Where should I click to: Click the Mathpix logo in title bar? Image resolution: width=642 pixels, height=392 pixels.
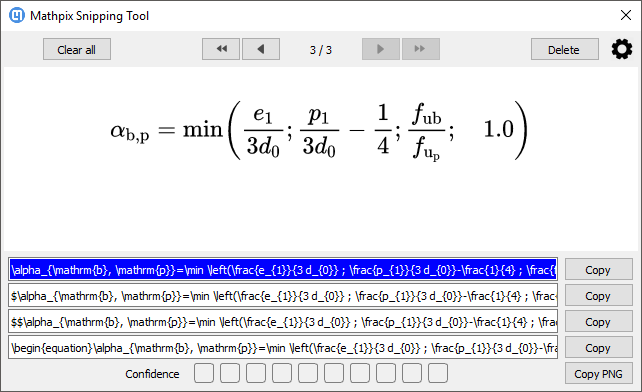click(17, 16)
